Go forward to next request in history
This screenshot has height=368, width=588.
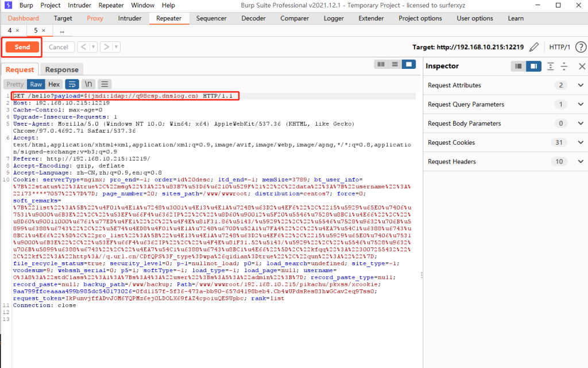click(x=106, y=47)
